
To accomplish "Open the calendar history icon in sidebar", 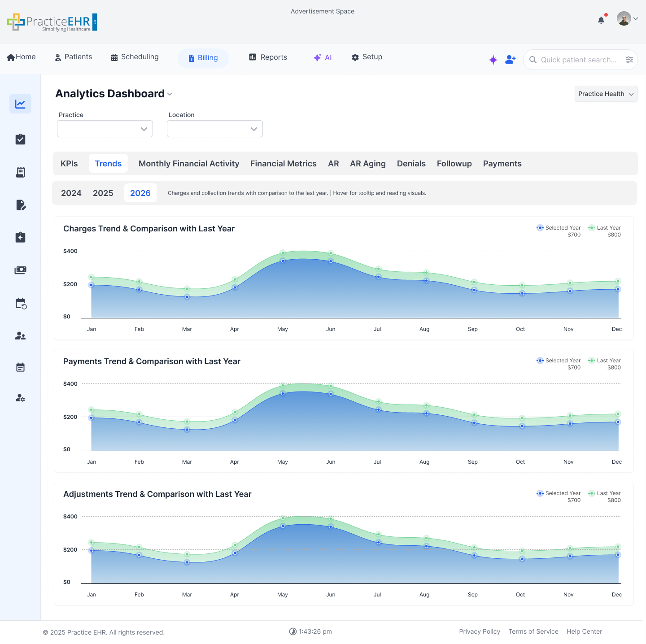I will click(x=20, y=303).
